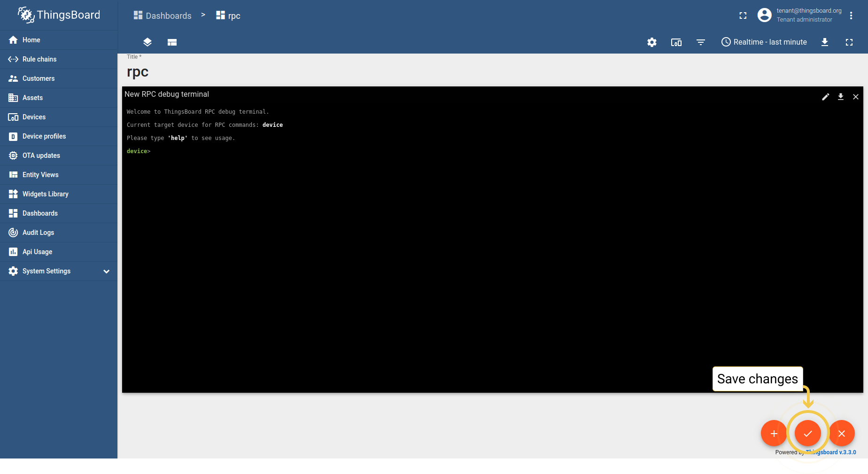The width and height of the screenshot is (868, 474).
Task: Export dashboard using toolbar download icon
Action: pos(825,42)
